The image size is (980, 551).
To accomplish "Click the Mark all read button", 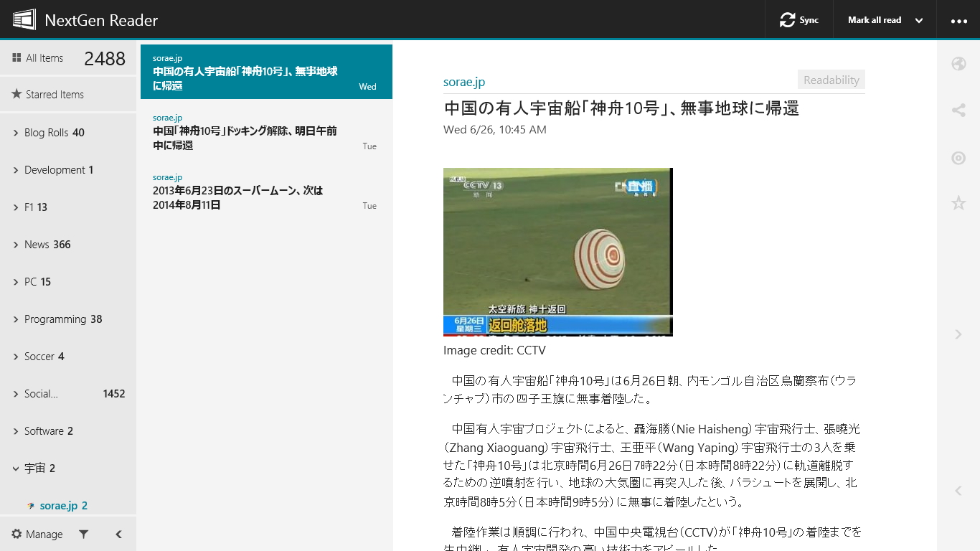I will click(875, 19).
